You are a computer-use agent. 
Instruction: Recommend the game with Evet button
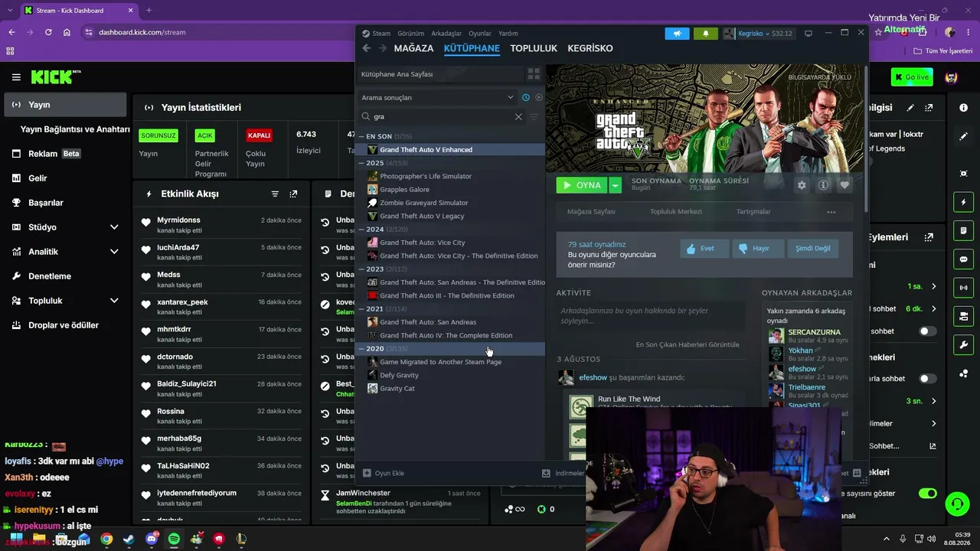point(704,249)
